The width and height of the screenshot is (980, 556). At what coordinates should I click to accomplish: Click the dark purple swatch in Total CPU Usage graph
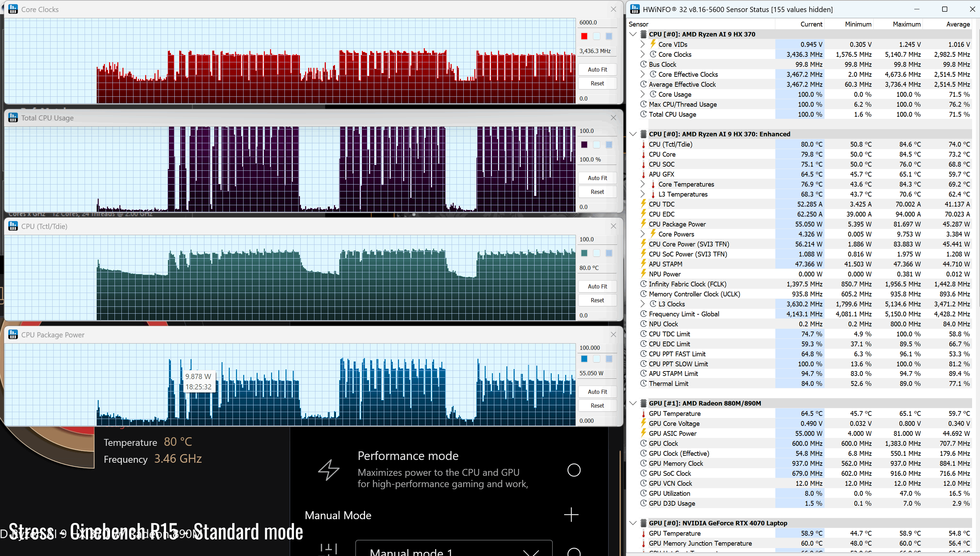(x=584, y=145)
